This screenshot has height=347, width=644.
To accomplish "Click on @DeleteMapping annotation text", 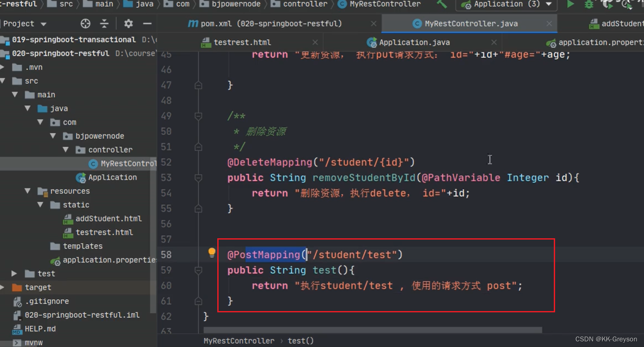I will pyautogui.click(x=270, y=162).
